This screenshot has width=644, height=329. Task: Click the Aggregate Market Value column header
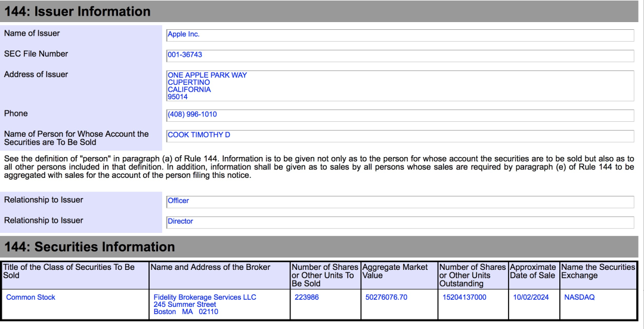399,275
